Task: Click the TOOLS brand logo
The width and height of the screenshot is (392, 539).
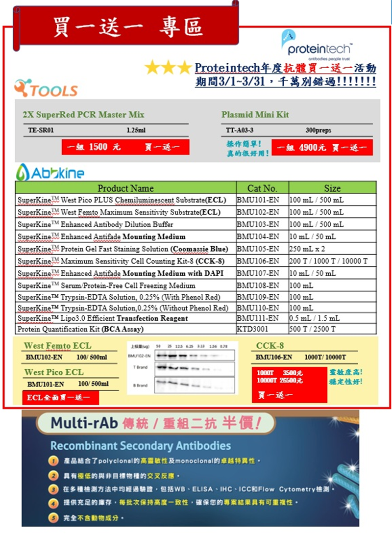Action: point(47,89)
